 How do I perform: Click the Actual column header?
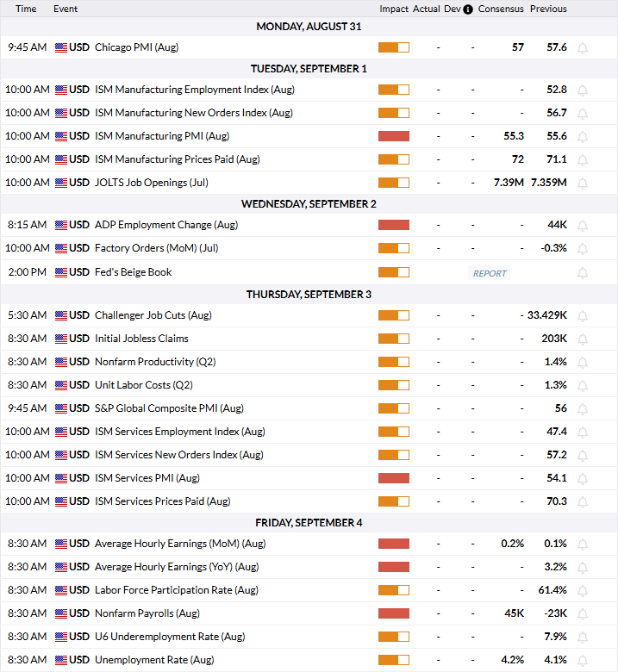(x=427, y=9)
